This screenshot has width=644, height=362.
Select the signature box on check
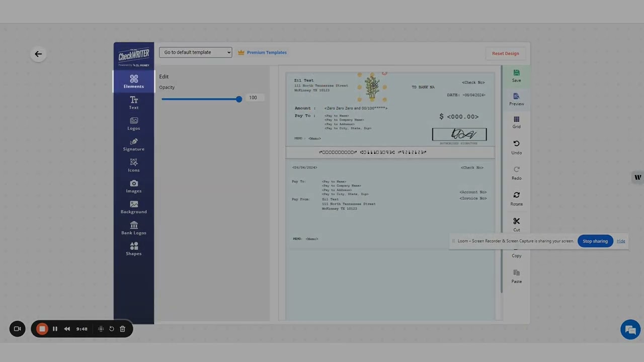(459, 134)
